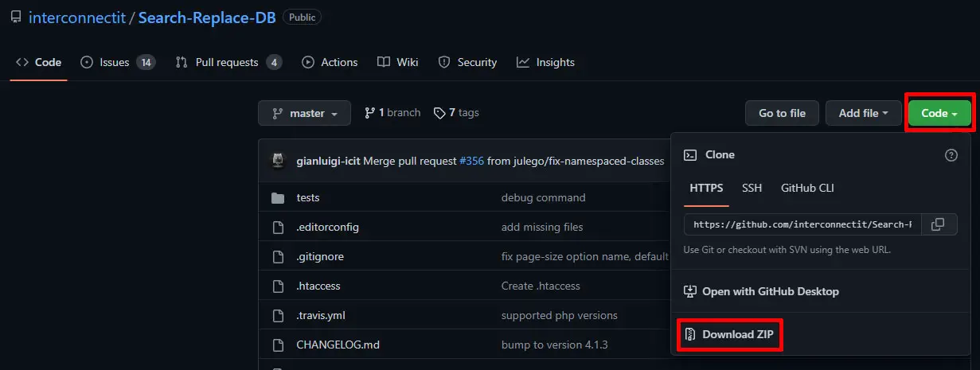Open the Pull requests tab
The width and height of the screenshot is (980, 370).
point(228,62)
